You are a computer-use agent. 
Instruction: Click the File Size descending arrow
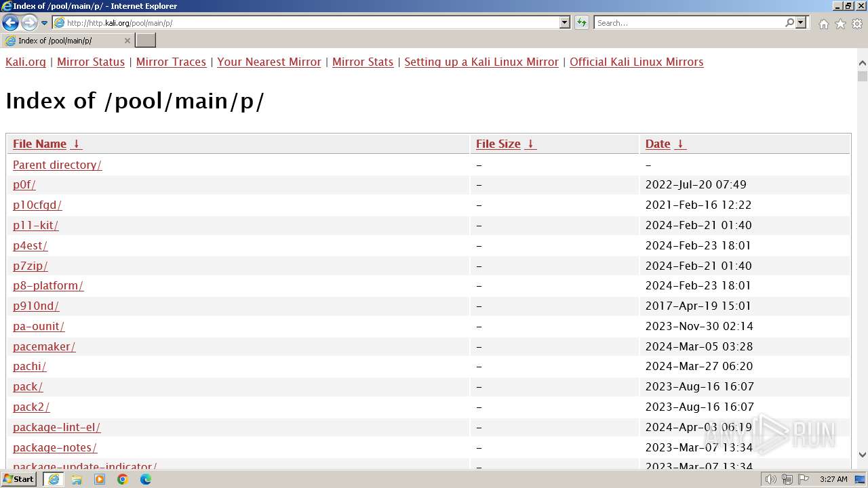pos(530,144)
